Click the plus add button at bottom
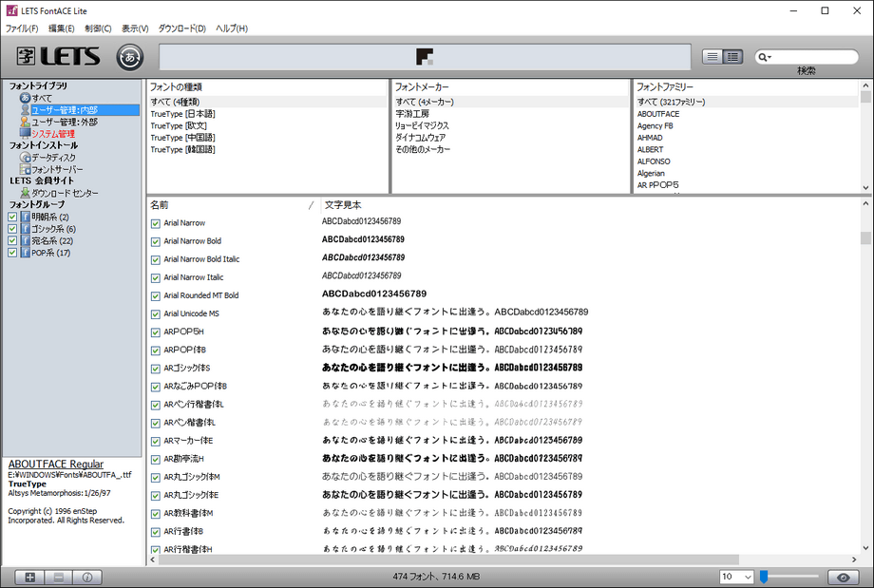The width and height of the screenshot is (874, 588). 30,578
